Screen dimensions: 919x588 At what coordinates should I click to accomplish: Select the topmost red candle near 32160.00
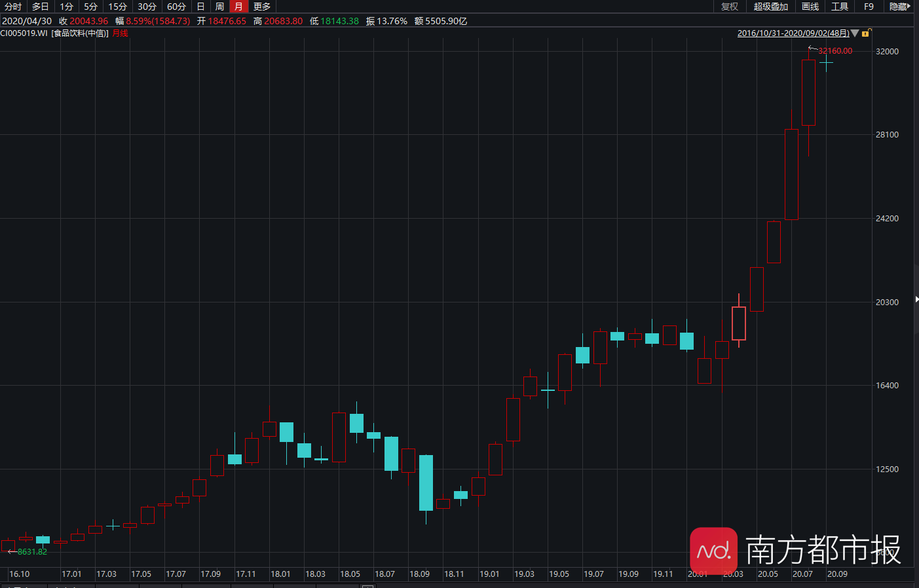pos(809,92)
